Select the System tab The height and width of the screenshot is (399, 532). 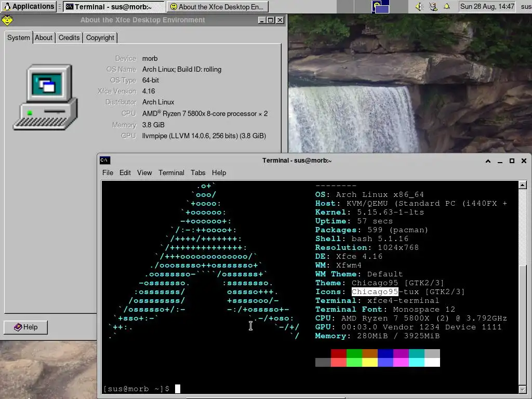click(x=18, y=37)
